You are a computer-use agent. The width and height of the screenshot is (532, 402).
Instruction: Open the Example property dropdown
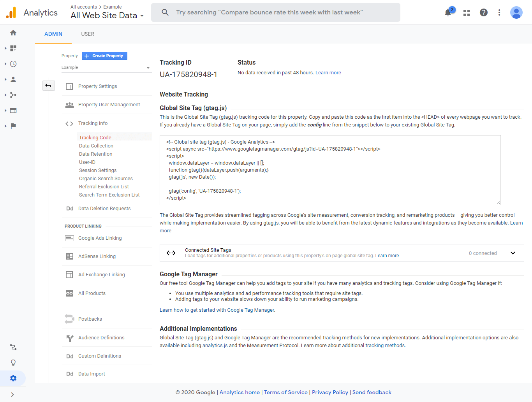tap(106, 68)
